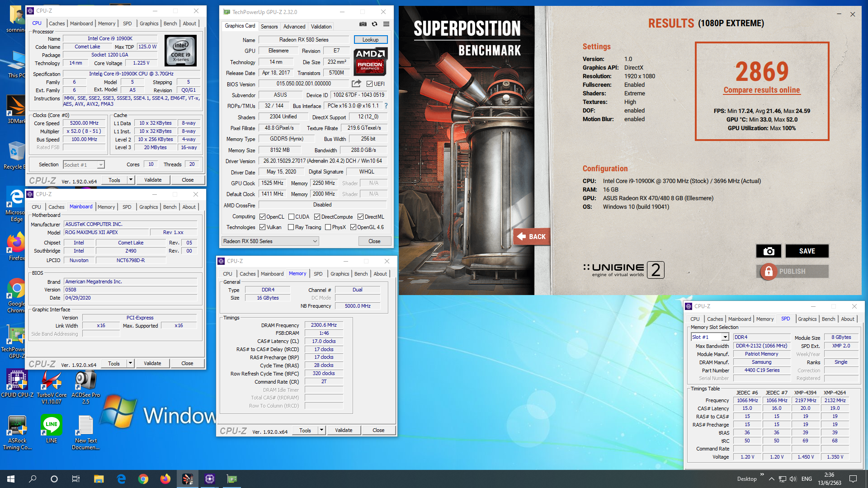Viewport: 868px width, 488px height.
Task: Switch to Caches tab in top CPU-Z window
Action: pyautogui.click(x=57, y=23)
